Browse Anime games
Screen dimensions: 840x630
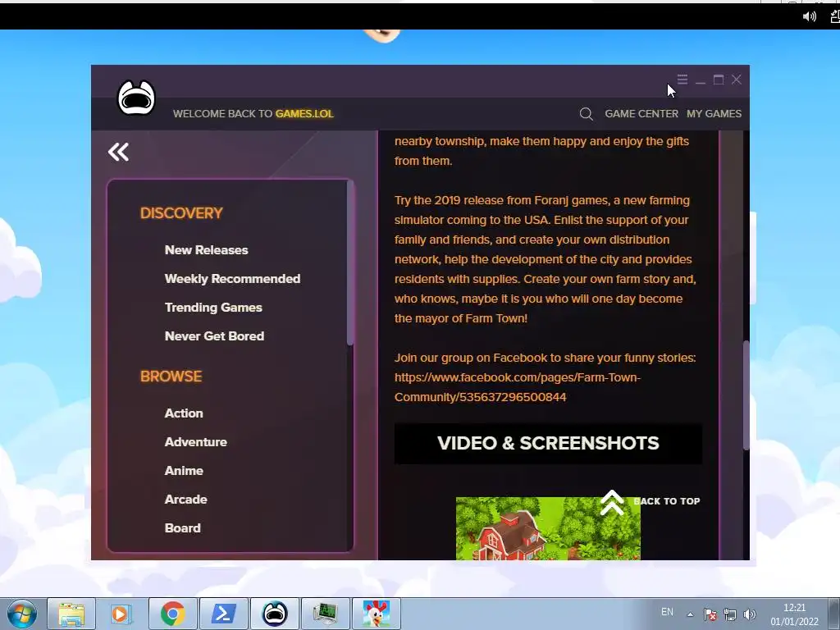click(184, 470)
